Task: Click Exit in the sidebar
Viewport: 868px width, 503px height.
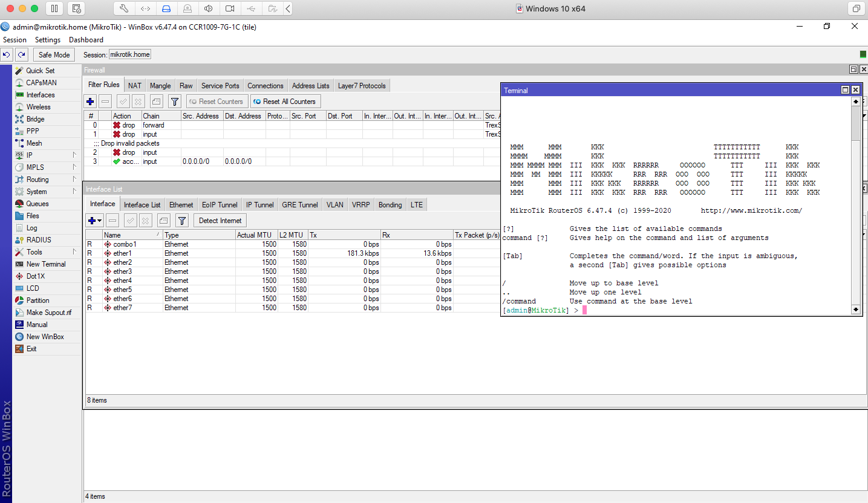Action: click(x=31, y=349)
